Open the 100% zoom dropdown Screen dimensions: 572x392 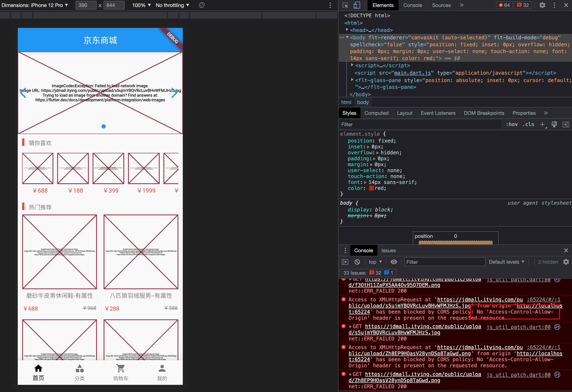[141, 5]
